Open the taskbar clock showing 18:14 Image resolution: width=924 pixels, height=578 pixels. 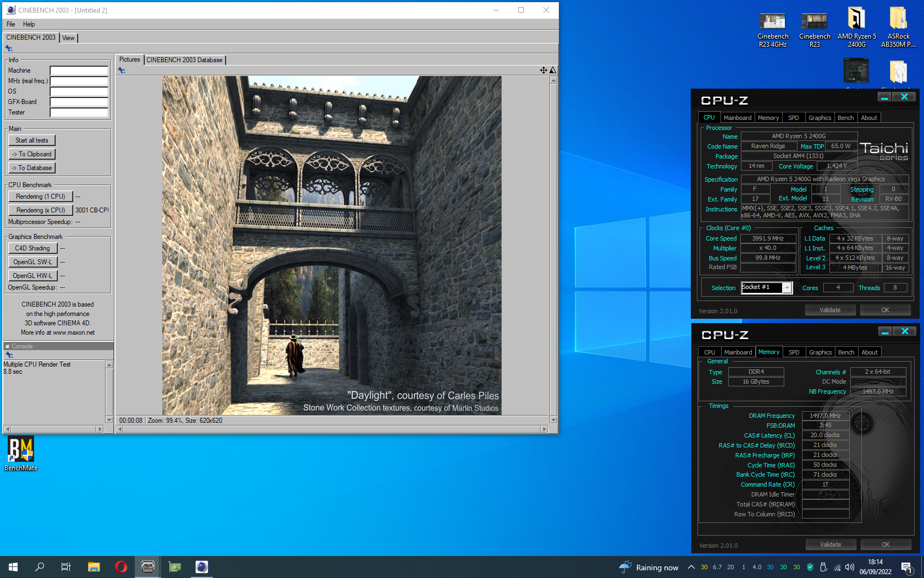pyautogui.click(x=876, y=567)
